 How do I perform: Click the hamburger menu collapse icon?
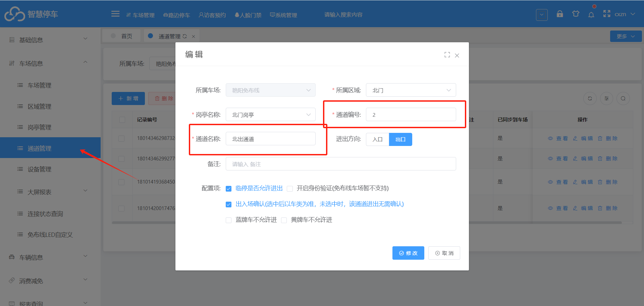[115, 14]
